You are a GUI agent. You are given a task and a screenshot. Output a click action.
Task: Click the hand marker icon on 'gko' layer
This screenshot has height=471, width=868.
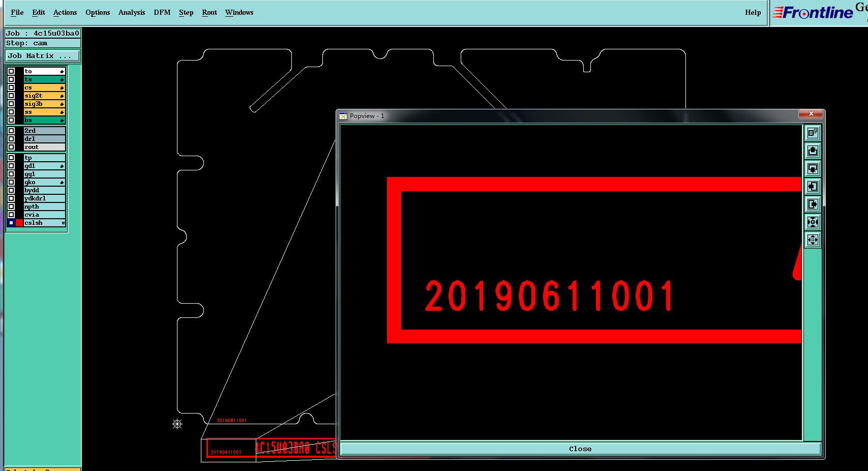(x=62, y=183)
